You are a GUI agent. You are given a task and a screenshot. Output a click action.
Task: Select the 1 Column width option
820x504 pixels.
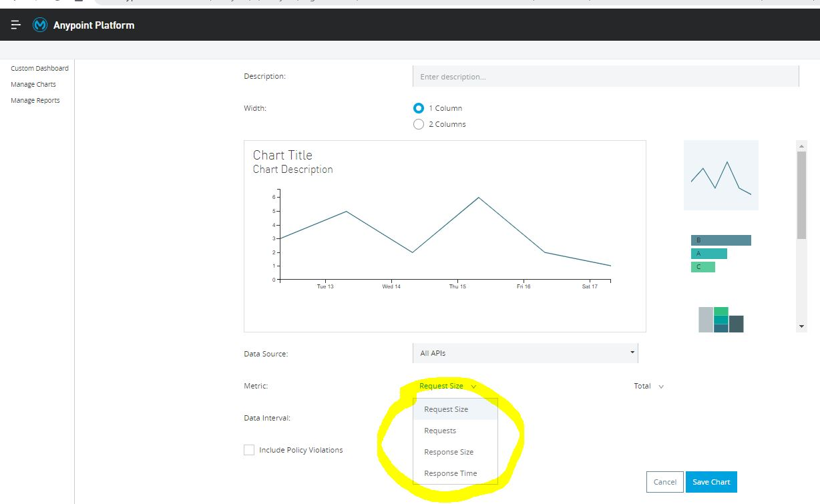[419, 108]
